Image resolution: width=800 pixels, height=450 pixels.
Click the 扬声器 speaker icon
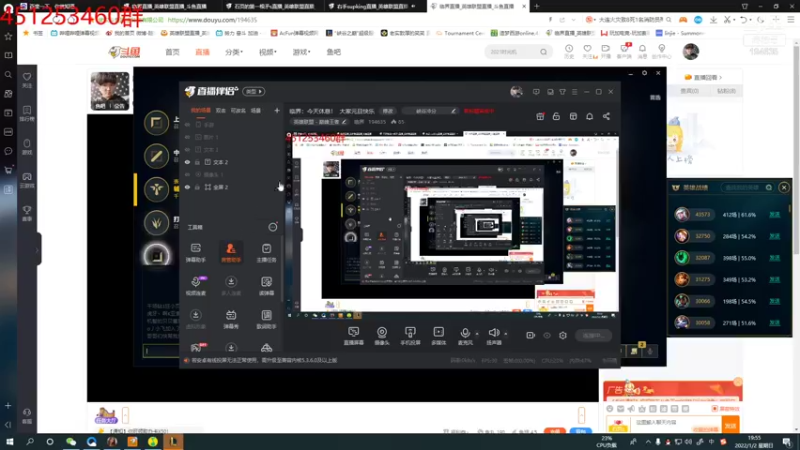pos(493,333)
